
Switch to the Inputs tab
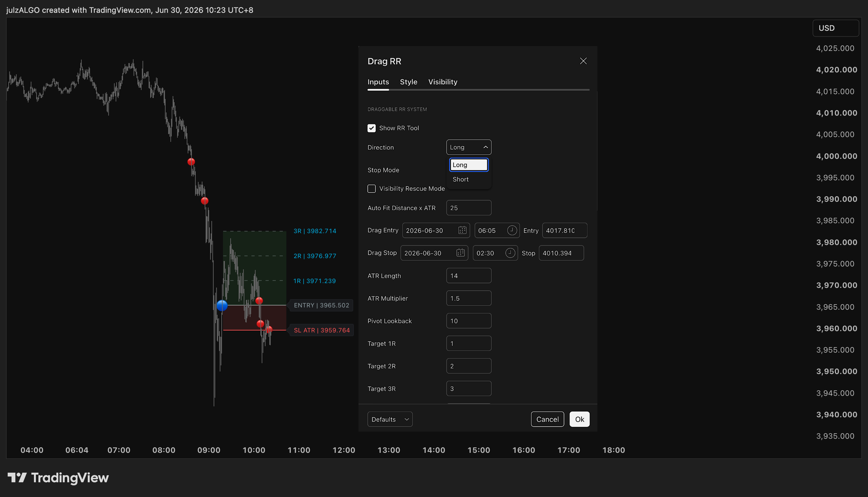(x=378, y=82)
